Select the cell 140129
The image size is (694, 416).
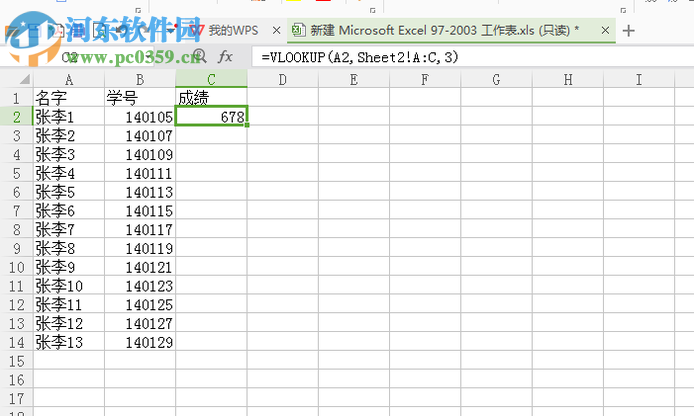point(140,342)
